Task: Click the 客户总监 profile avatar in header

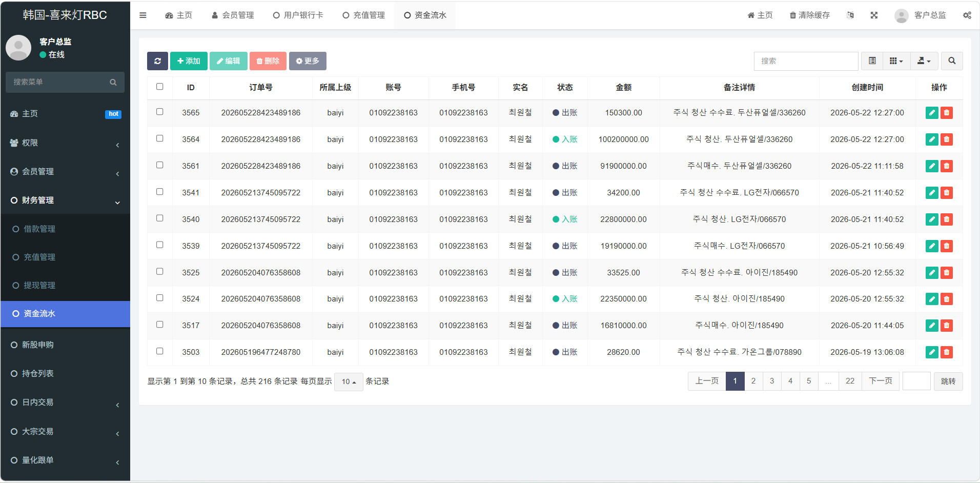Action: (x=901, y=15)
